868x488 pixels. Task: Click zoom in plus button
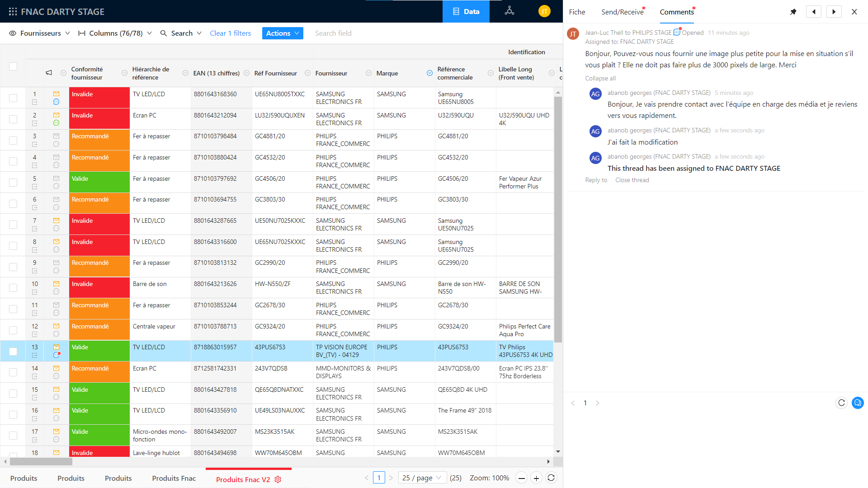click(536, 478)
